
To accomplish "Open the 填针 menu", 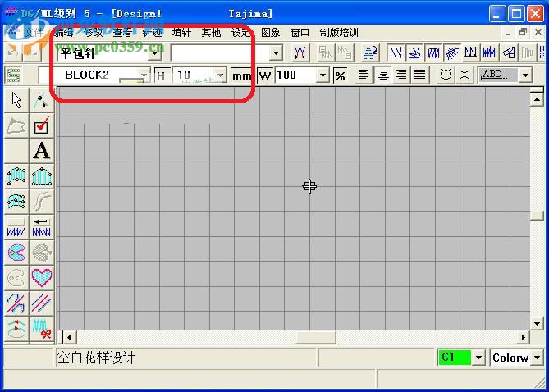I will pyautogui.click(x=181, y=32).
